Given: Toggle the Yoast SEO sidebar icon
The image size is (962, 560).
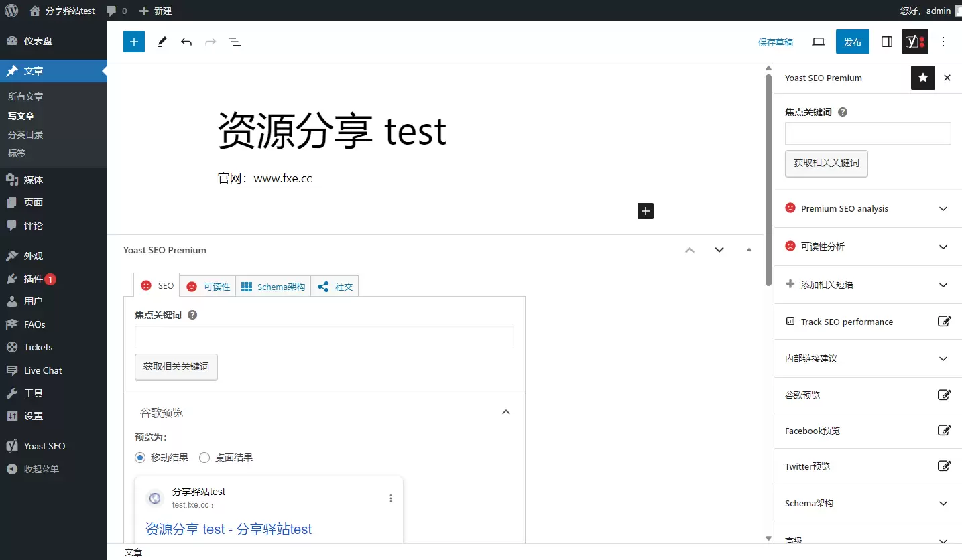Looking at the screenshot, I should click(915, 42).
